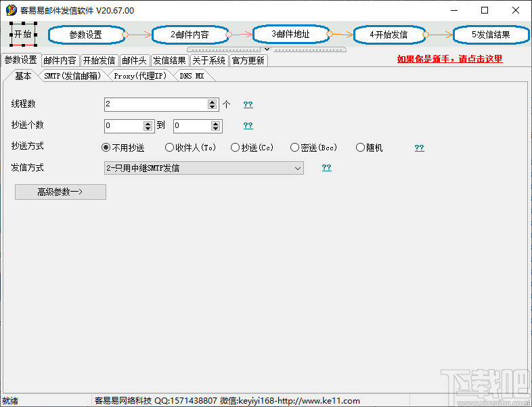Increase the second 抄送个数 value

[216, 123]
